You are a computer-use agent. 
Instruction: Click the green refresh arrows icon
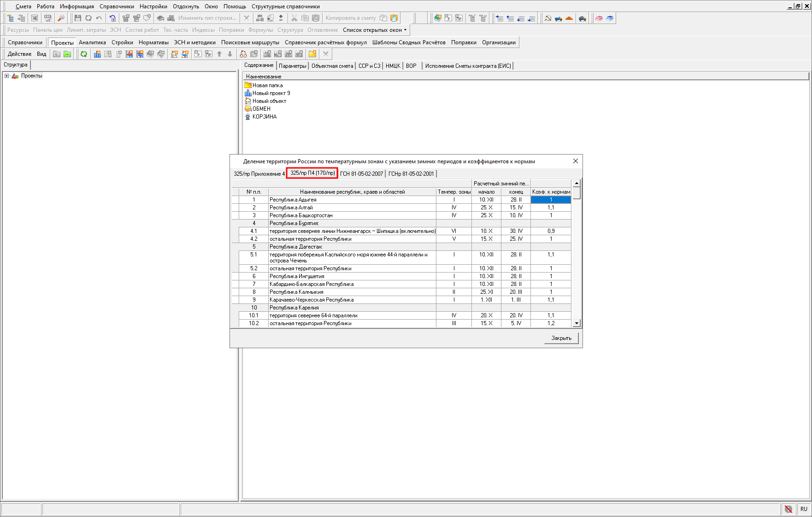click(83, 54)
